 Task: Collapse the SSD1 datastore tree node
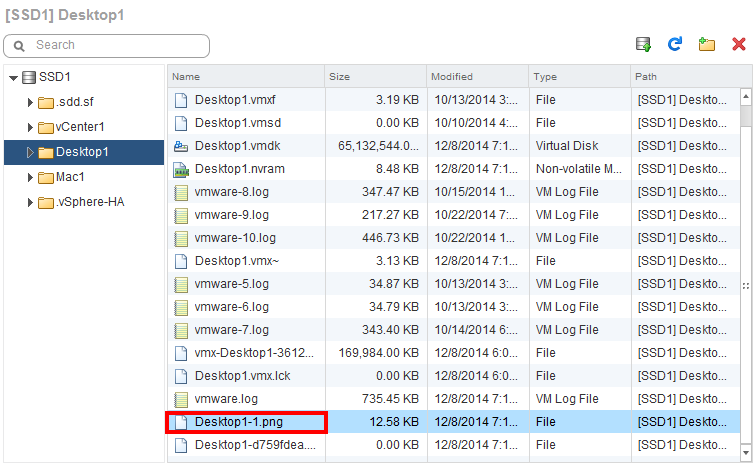[x=14, y=78]
